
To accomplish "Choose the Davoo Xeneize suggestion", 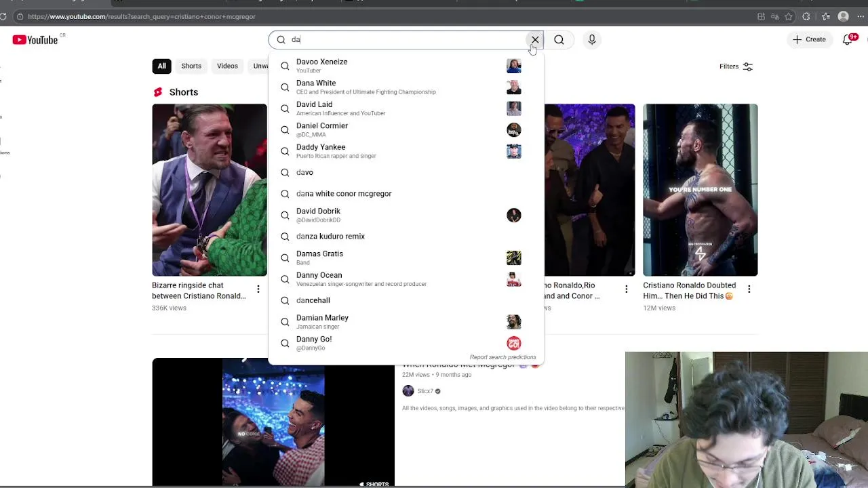I will [x=406, y=66].
